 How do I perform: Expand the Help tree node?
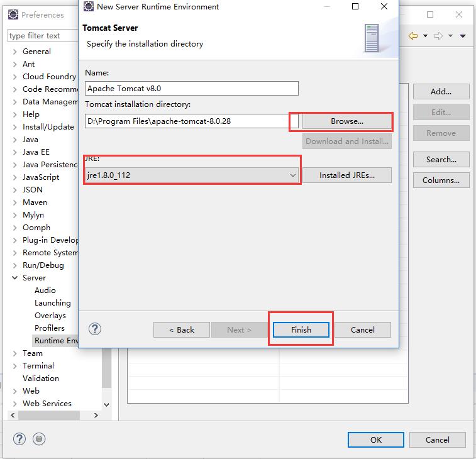(14, 114)
